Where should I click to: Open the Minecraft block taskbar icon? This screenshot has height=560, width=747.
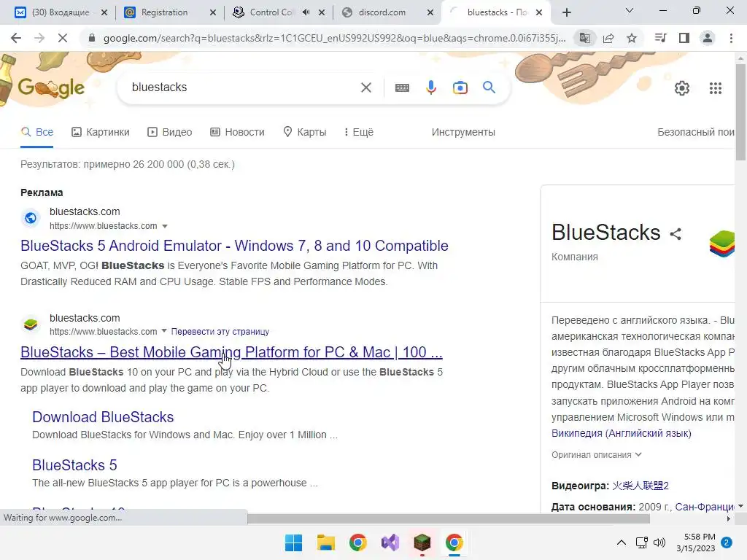click(x=422, y=542)
